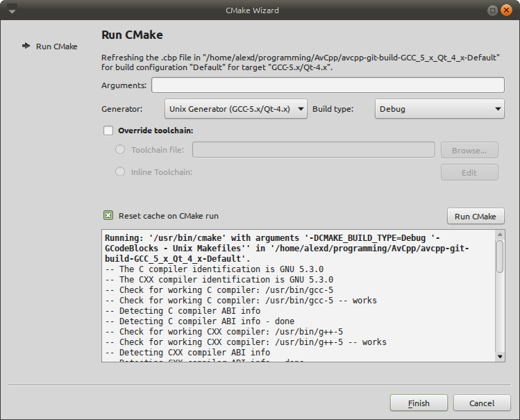Screen dimensions: 520x420
Task: Click the Finish button
Action: pyautogui.click(x=419, y=403)
